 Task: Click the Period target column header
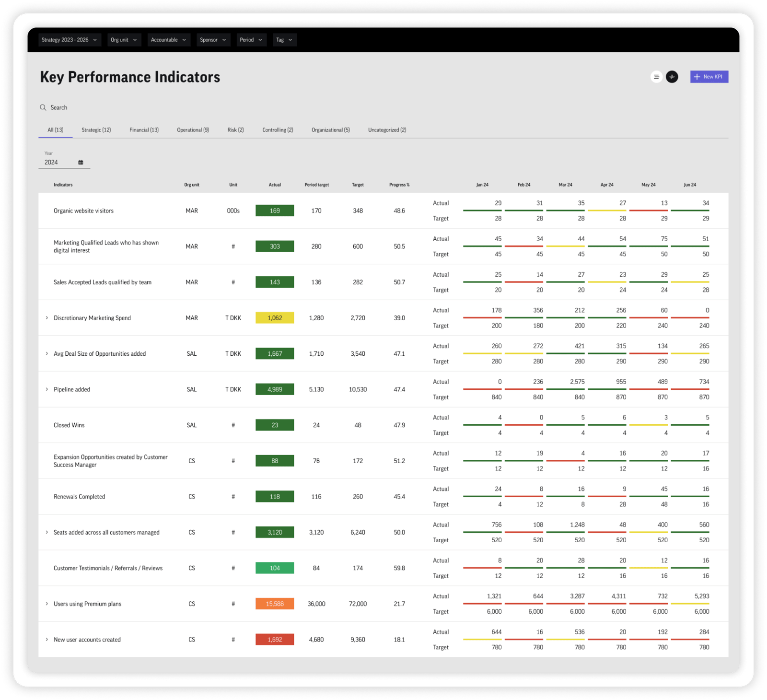[x=316, y=185]
